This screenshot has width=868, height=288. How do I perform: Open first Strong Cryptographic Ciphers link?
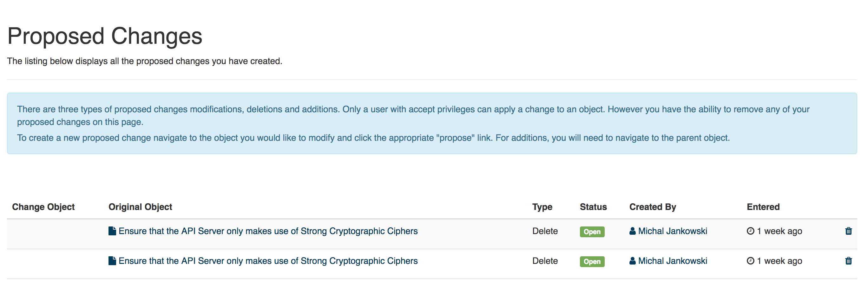(268, 231)
